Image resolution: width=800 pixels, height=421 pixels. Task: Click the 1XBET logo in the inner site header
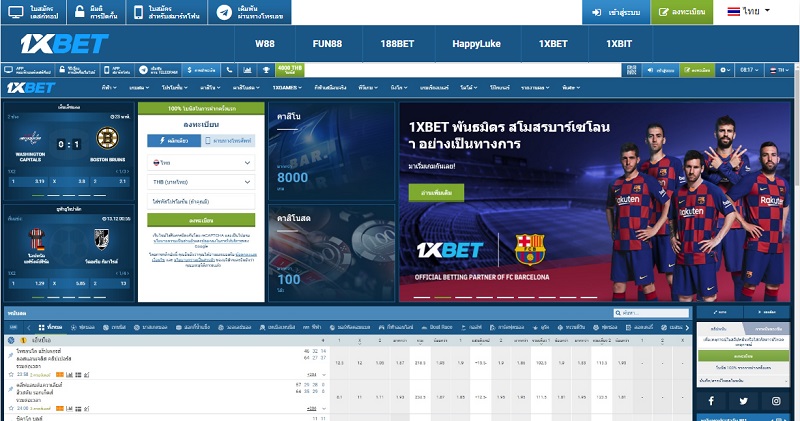pos(31,88)
